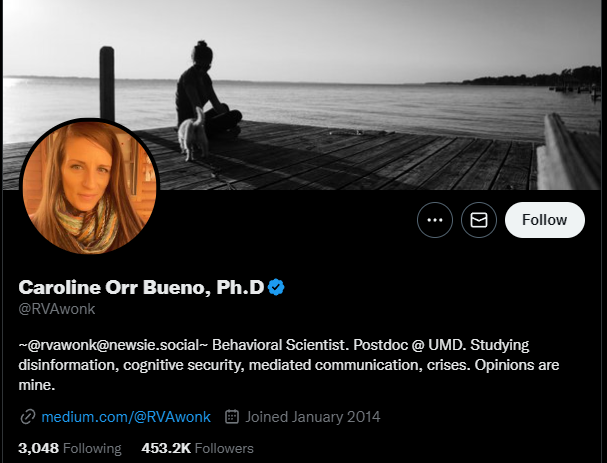The height and width of the screenshot is (463, 607).
Task: Click the Caroline Orr Bueno, Ph.D display name
Action: (141, 288)
